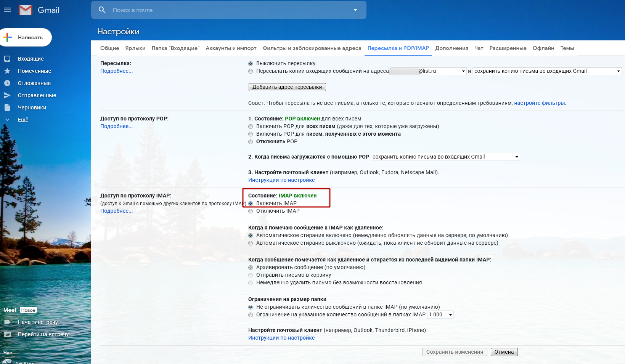Open forwarding action dropdown сохранить копию
625x364 pixels.
click(547, 71)
